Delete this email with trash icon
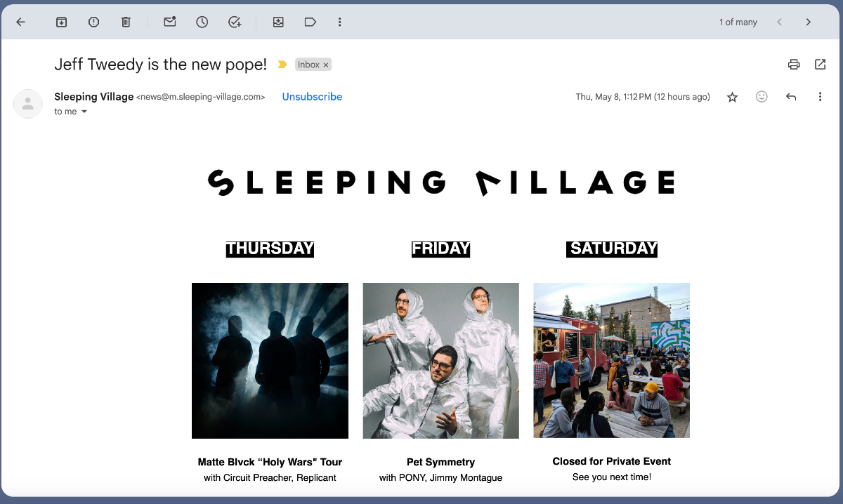843x504 pixels. coord(126,22)
